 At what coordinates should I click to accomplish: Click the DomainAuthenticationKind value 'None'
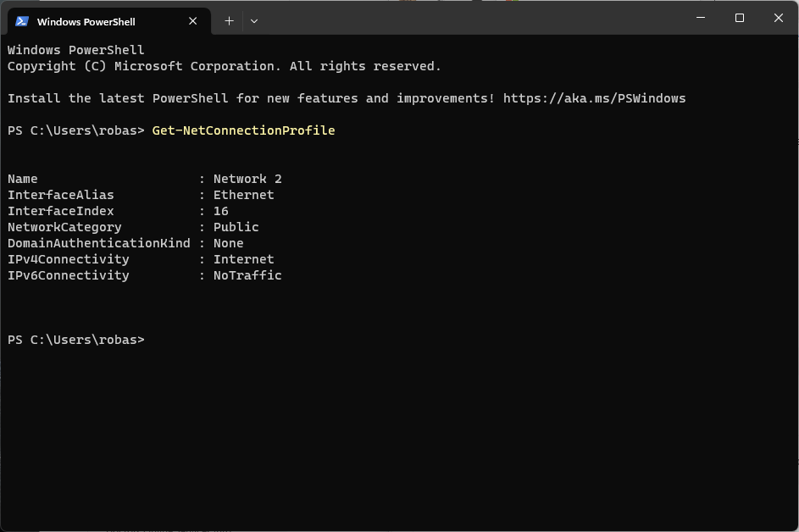[x=228, y=243]
